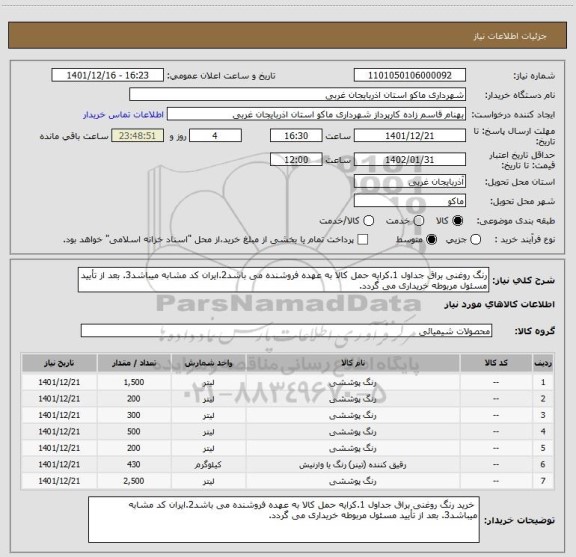
Task: Click the countdown timer 23:48:51
Action: point(137,136)
